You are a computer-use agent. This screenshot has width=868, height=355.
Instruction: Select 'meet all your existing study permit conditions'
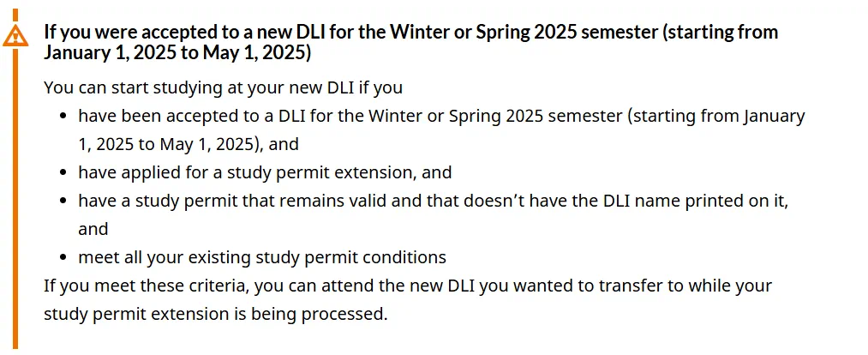(262, 257)
